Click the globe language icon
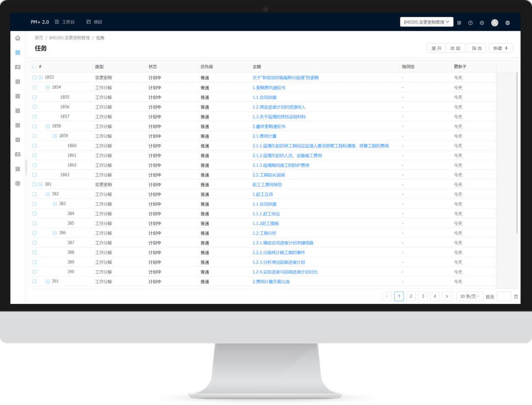The image size is (532, 405). 508,23
